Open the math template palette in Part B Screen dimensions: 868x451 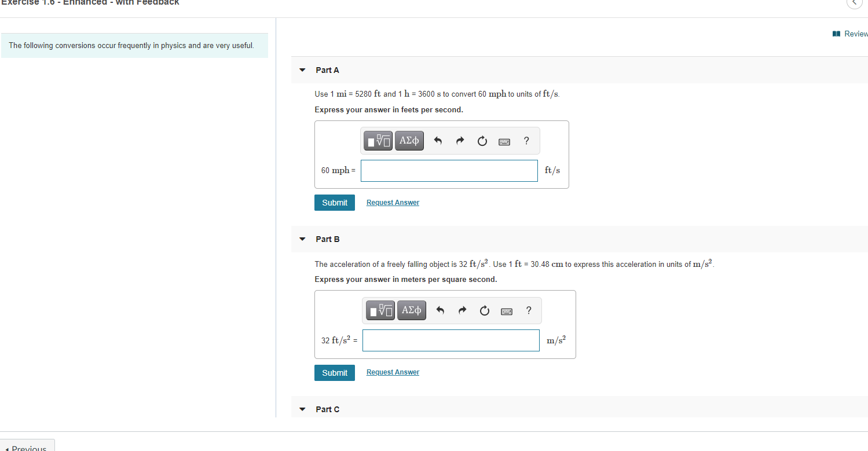click(380, 310)
